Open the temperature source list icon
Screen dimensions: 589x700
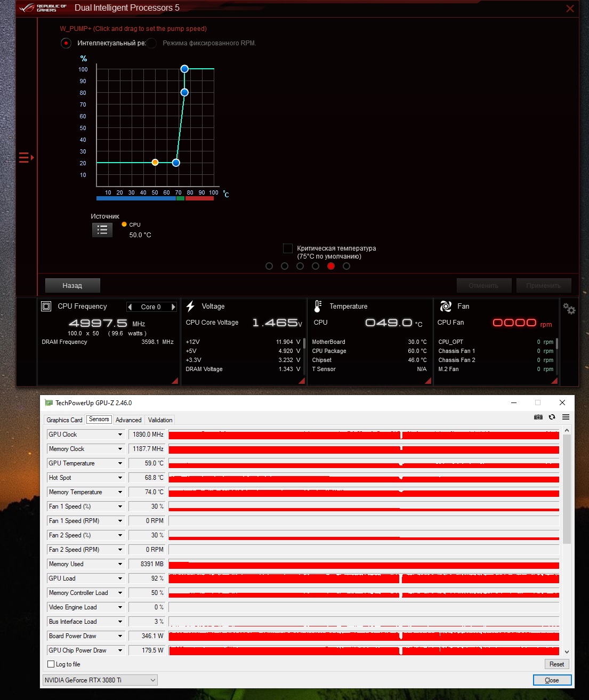coord(102,230)
